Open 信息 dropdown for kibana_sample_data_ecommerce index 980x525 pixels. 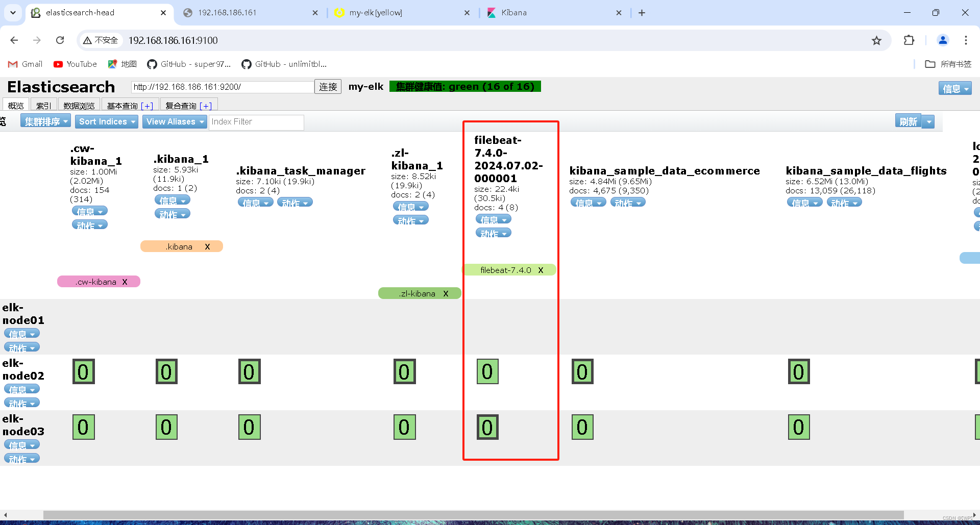pyautogui.click(x=588, y=203)
